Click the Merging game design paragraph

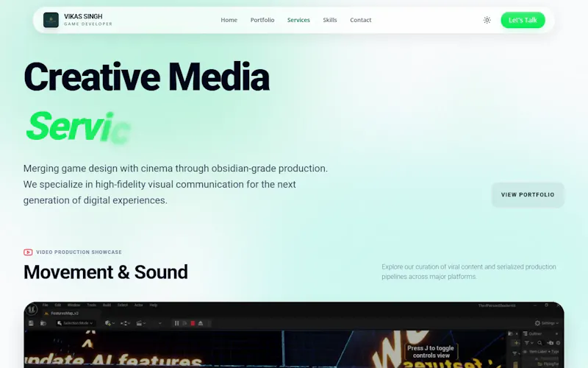click(x=176, y=185)
